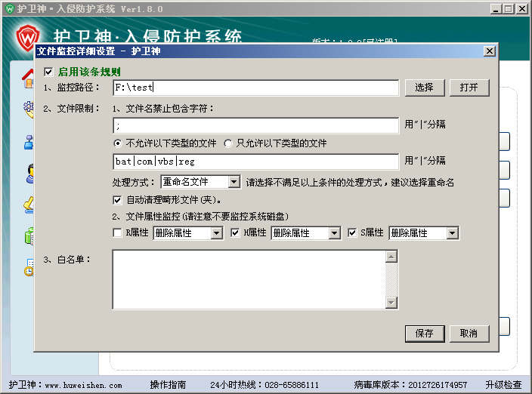
Task: Click the green shield icon in the title bar
Action: point(10,9)
